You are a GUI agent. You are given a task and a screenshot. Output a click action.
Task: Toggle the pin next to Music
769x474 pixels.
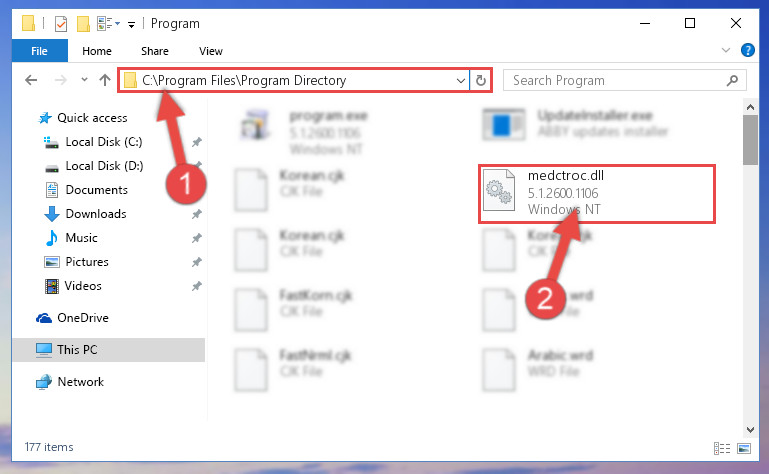[x=197, y=238]
